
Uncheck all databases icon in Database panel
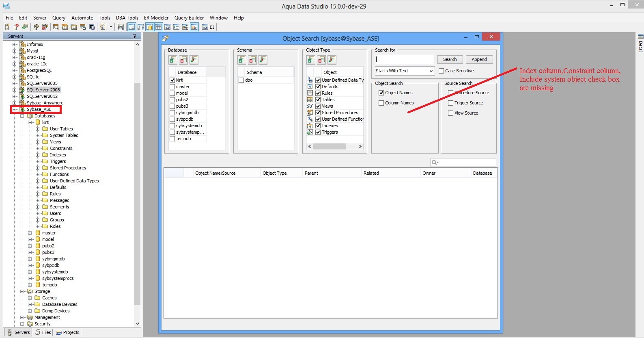(183, 60)
